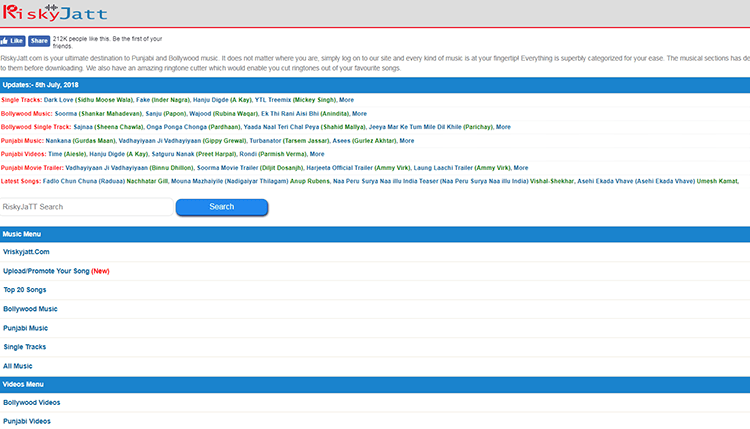
Task: Open Onga Ponga Chonga (Pardhaan) track
Action: tap(193, 127)
